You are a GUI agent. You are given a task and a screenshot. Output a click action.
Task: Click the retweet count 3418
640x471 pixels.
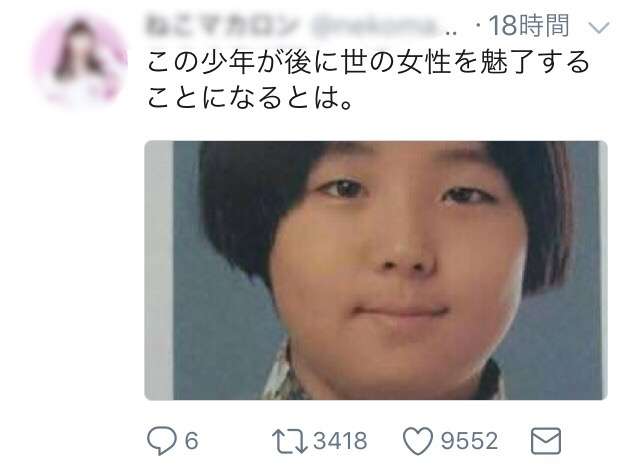point(340,441)
